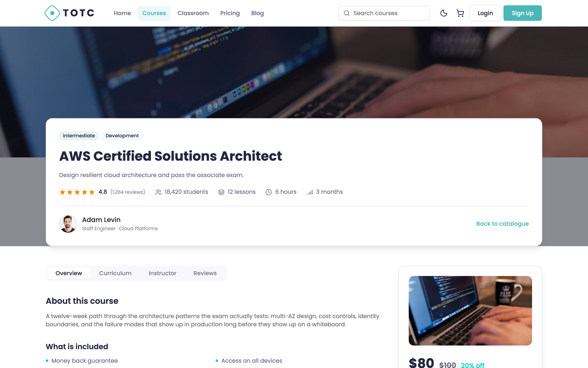Click the lessons layers icon

221,192
